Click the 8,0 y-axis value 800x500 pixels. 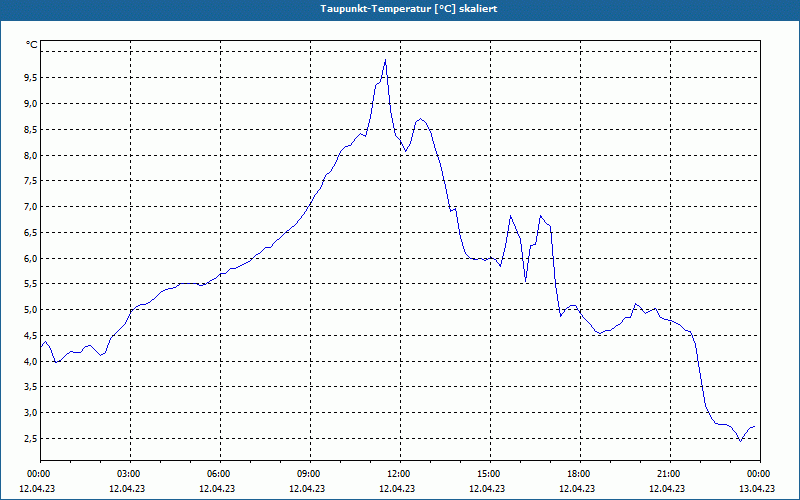click(x=31, y=155)
